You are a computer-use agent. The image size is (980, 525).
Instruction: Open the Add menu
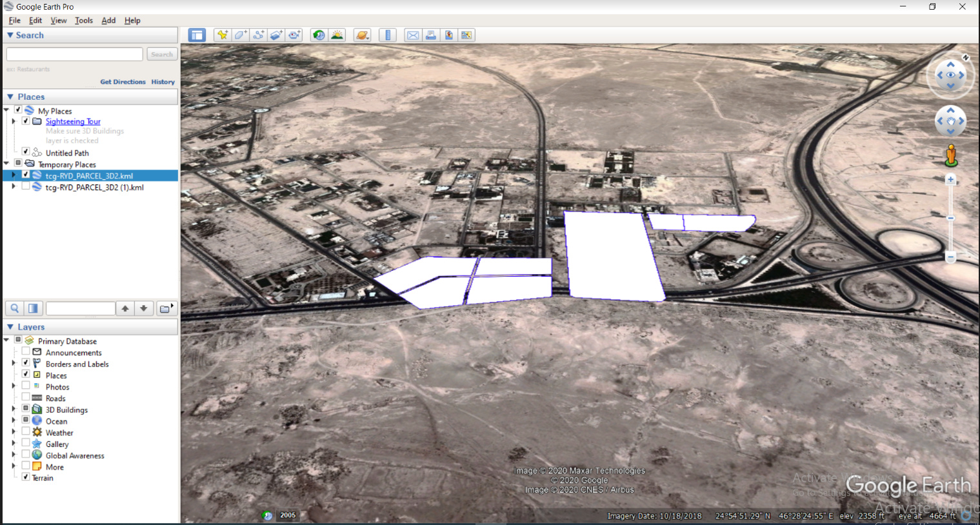108,21
